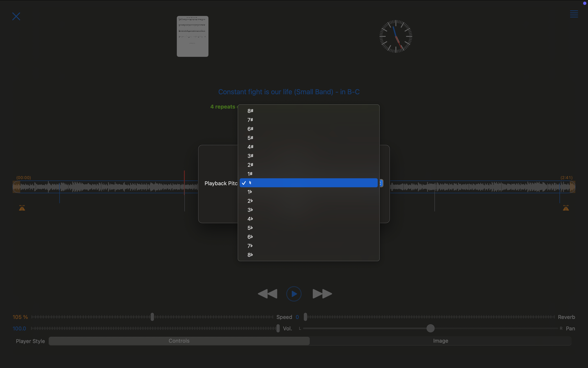
Task: Select 2♭ pitch option
Action: (x=308, y=201)
